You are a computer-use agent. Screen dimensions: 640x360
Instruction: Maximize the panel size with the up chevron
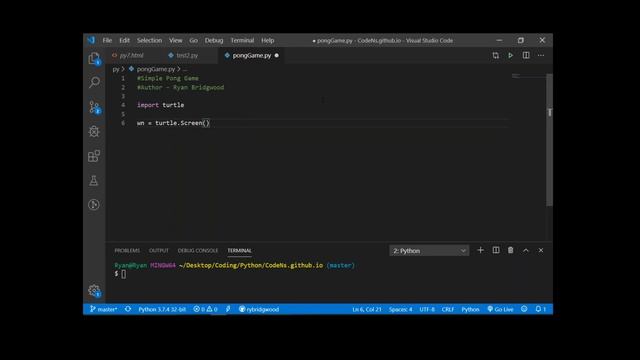(526, 251)
